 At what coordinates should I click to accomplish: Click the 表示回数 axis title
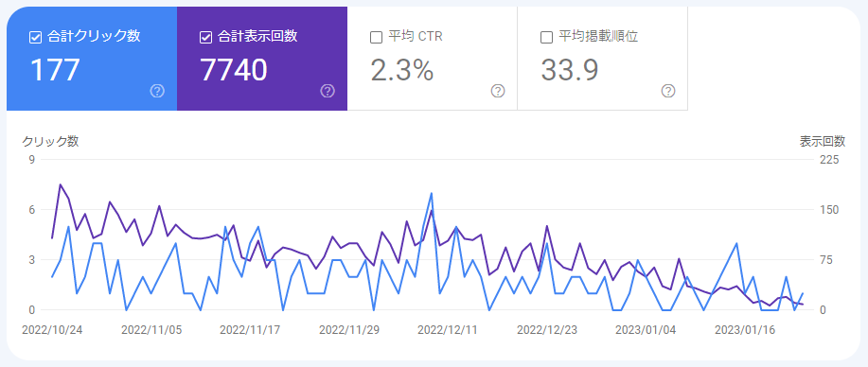click(x=823, y=142)
